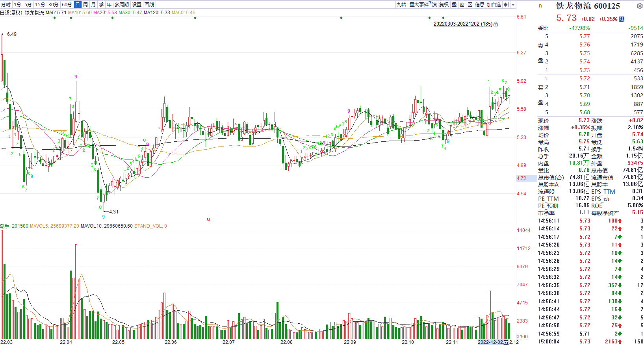The width and height of the screenshot is (644, 345).
Task: Click the 加自选 add to watchlist button
Action: (494, 5)
